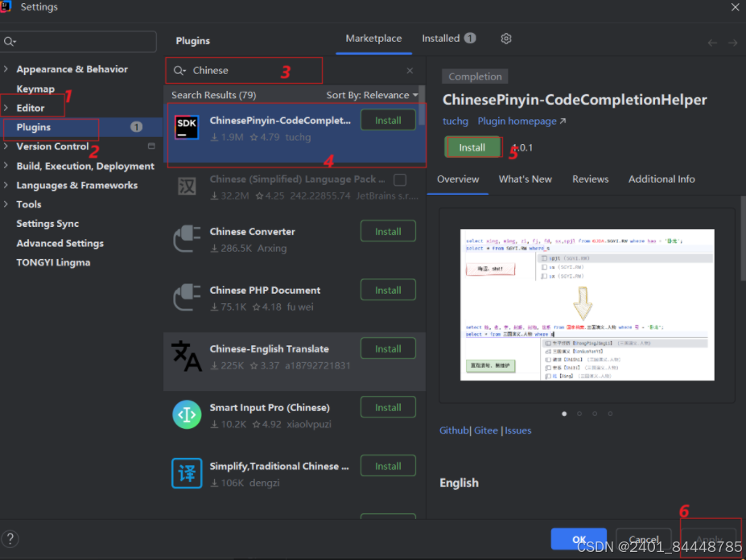Open TONGYI Lingma settings

coord(53,262)
